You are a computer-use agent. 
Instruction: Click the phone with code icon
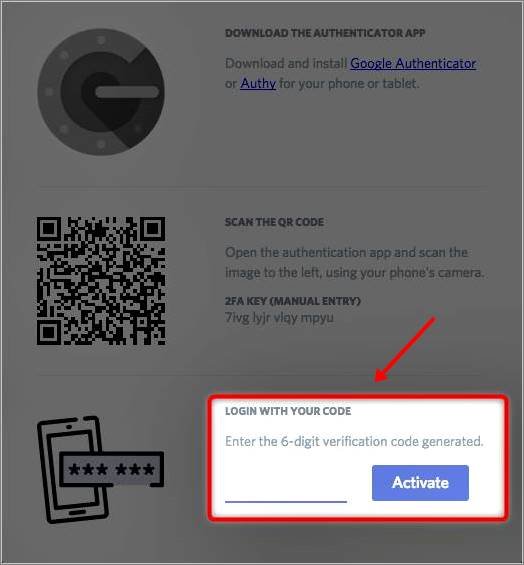pos(101,470)
